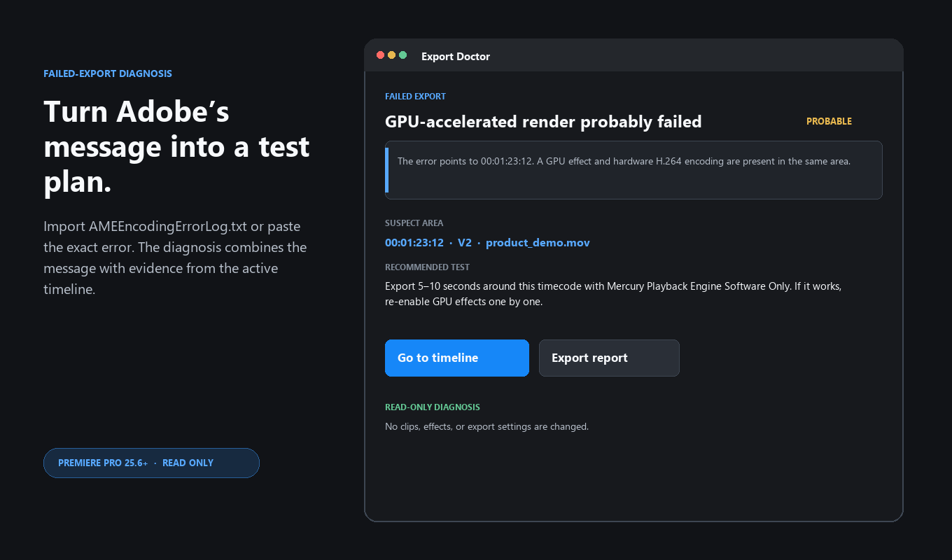Minimize Export Doctor with the yellow dot
The width and height of the screenshot is (952, 560).
[391, 55]
